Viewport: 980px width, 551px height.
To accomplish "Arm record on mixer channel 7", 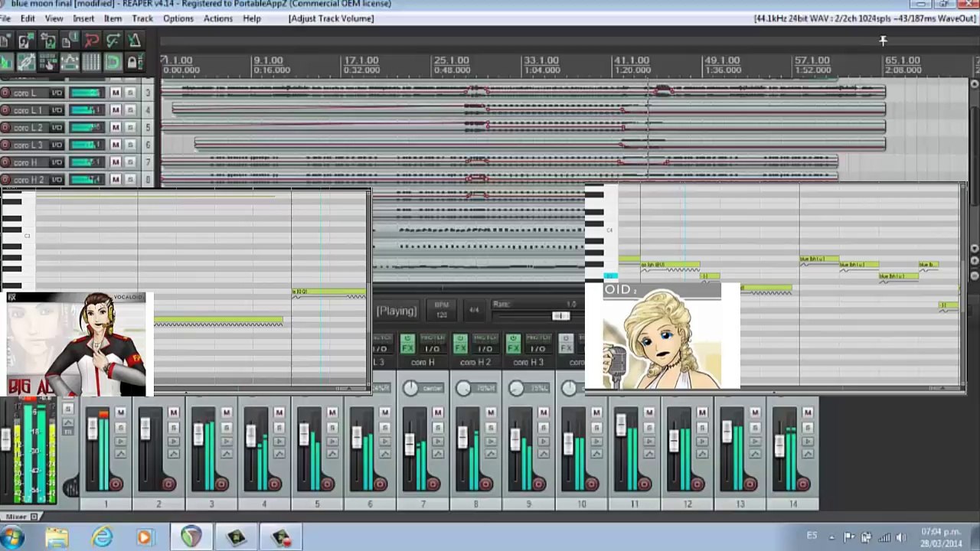I will click(433, 484).
